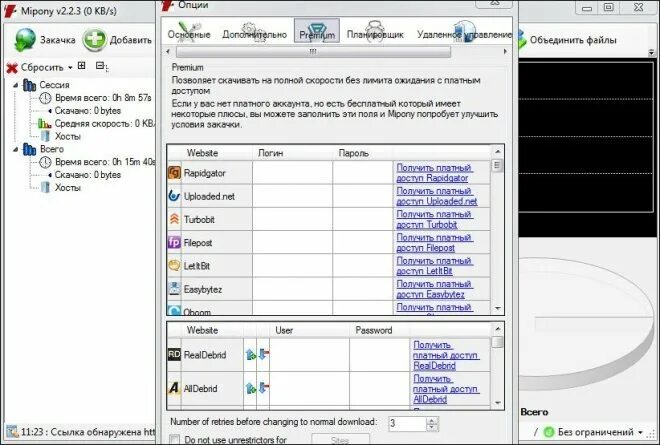Open Получить платный доступ Rapidgator link
Viewport: 660px width, 445px height.
tap(434, 173)
